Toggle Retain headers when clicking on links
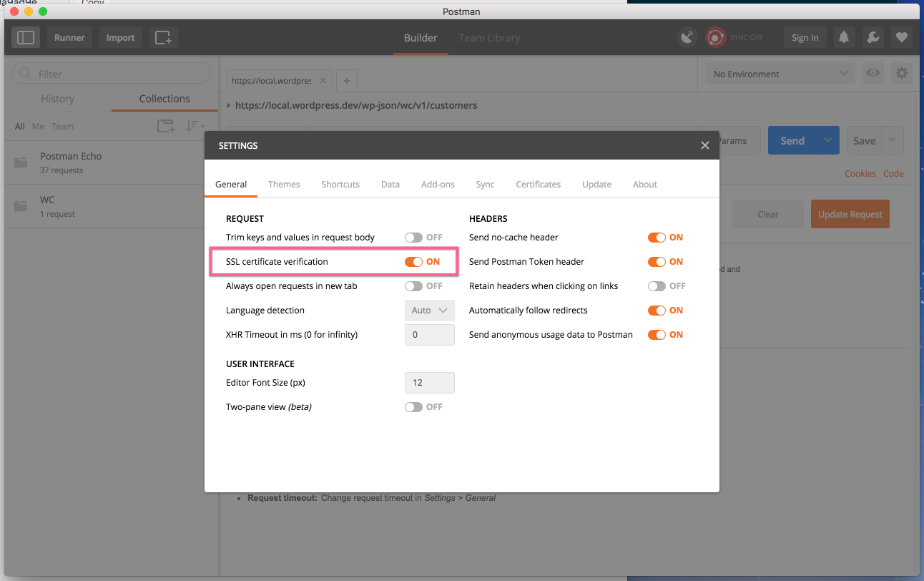 pyautogui.click(x=657, y=286)
